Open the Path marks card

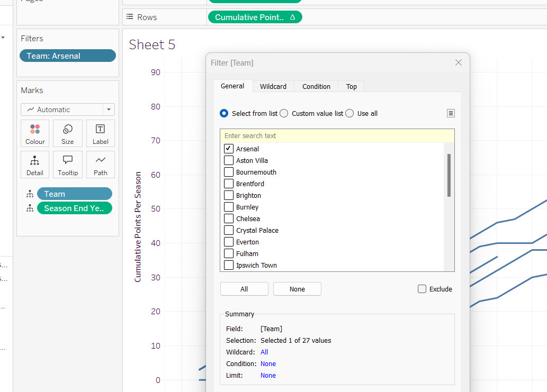(101, 165)
